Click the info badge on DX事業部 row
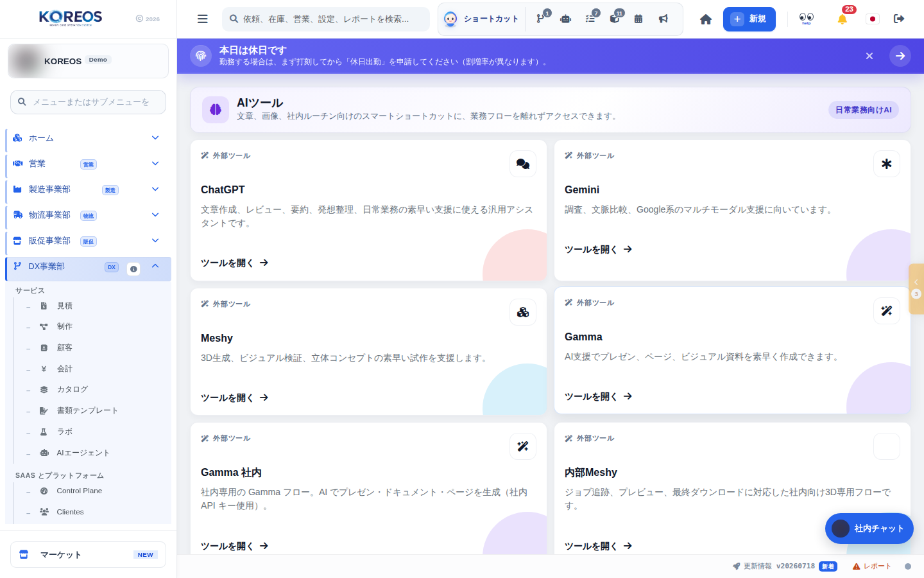 [x=133, y=269]
